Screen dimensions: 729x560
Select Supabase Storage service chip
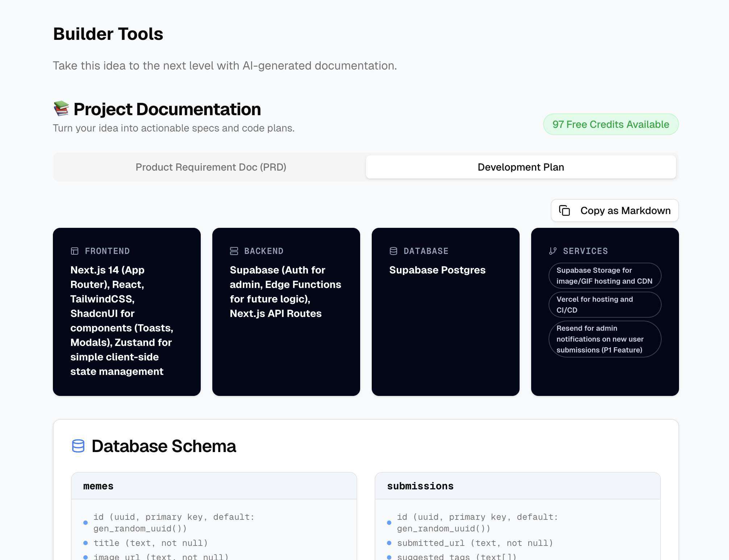[605, 276]
